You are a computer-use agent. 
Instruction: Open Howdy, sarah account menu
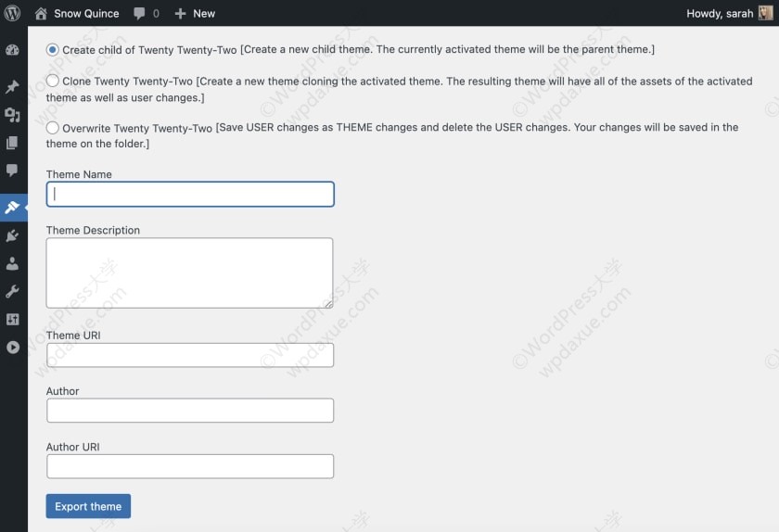click(720, 13)
